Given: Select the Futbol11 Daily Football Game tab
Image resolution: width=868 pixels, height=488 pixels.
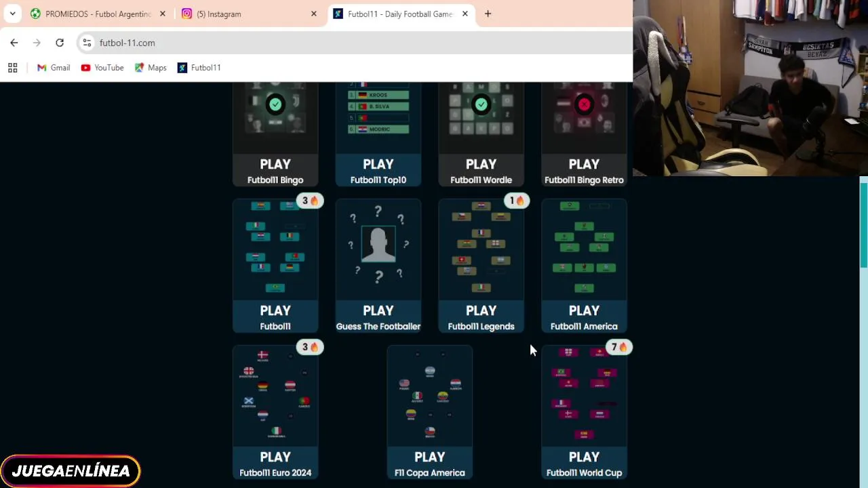Looking at the screenshot, I should coord(401,14).
